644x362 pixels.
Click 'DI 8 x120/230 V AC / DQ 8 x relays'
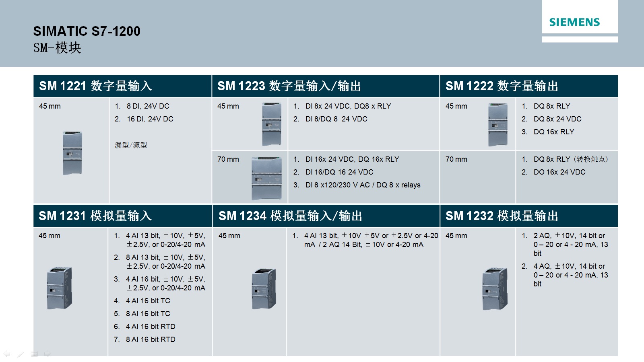point(363,185)
